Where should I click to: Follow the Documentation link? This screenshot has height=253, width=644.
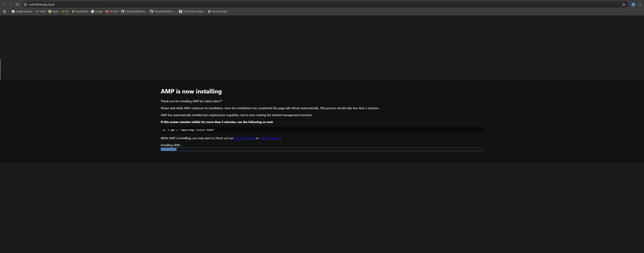(x=245, y=138)
